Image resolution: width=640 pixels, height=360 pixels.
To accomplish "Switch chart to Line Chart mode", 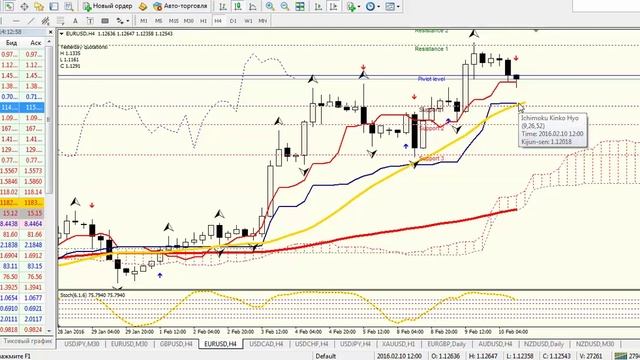I will pos(253,7).
